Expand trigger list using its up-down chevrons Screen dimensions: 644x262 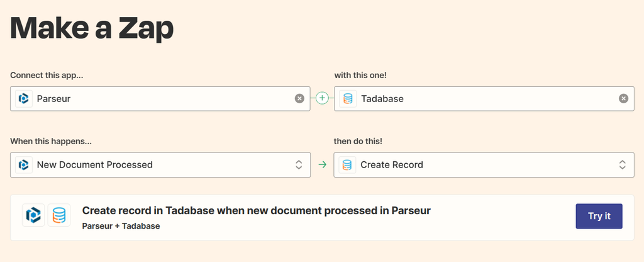click(x=299, y=165)
